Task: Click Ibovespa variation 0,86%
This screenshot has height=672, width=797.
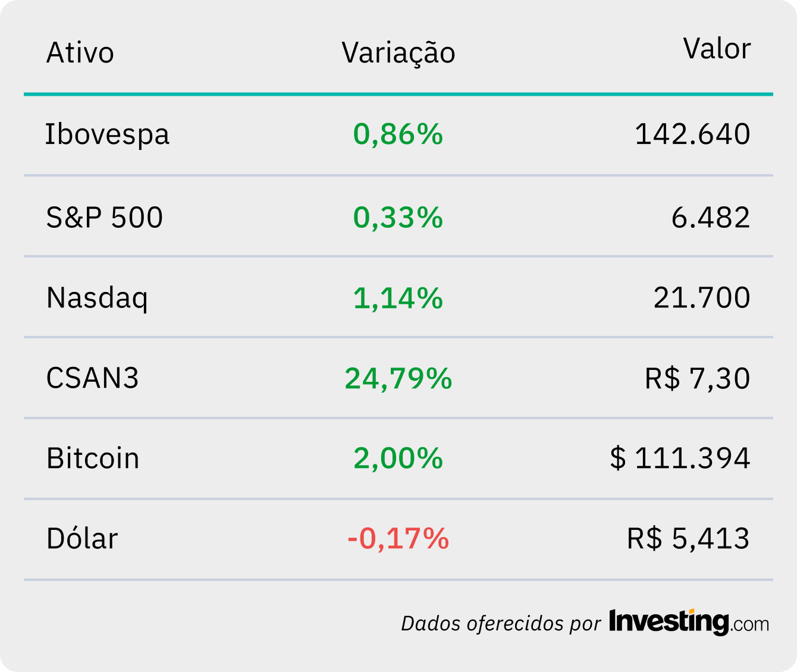Action: pos(398,134)
